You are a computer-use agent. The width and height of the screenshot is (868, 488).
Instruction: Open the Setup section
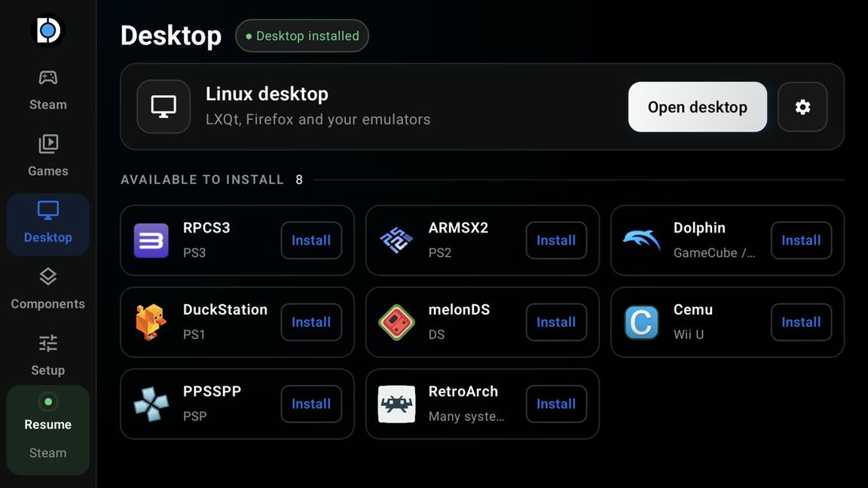[x=47, y=356]
